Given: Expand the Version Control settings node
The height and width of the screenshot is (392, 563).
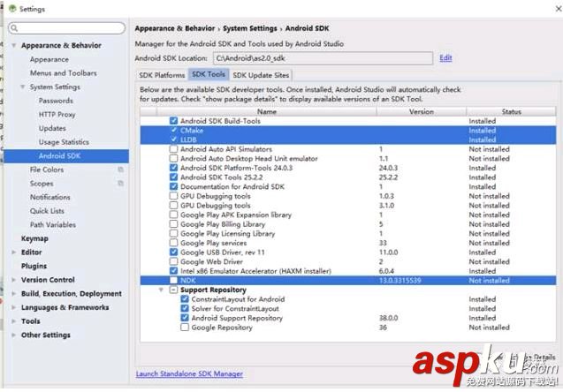Looking at the screenshot, I should (14, 280).
